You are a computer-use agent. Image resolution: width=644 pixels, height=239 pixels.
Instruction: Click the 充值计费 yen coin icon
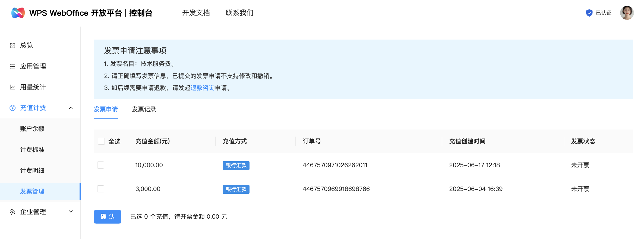pyautogui.click(x=12, y=108)
